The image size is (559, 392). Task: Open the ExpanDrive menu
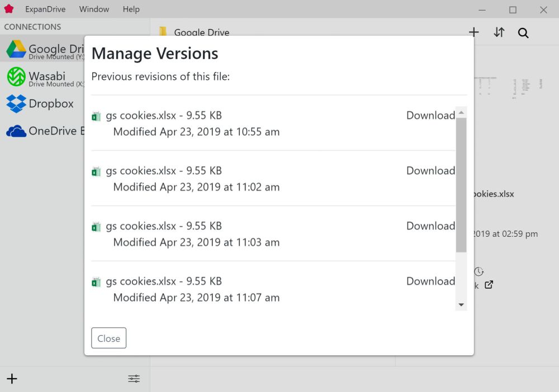click(45, 9)
